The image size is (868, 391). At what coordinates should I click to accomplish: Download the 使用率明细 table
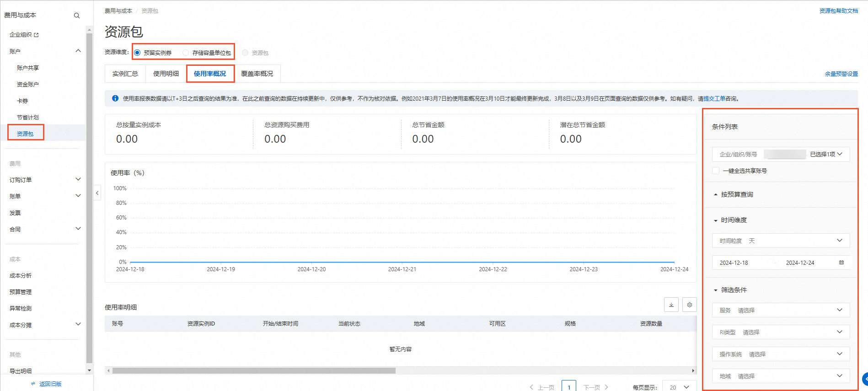671,305
